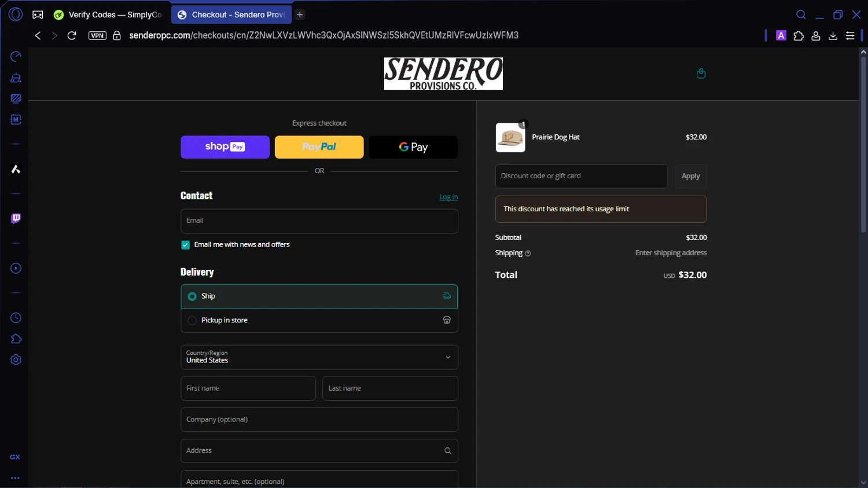View site security lock icon
This screenshot has width=868, height=488.
[x=117, y=35]
